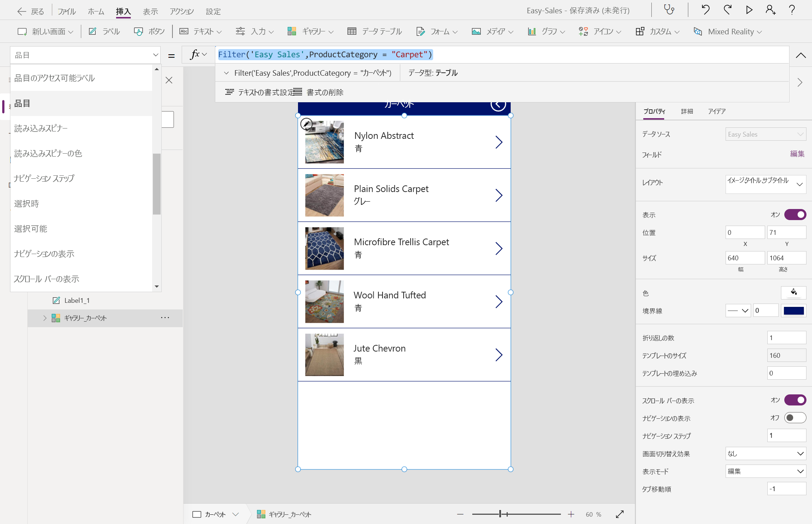Click the navy border color swatch
The height and width of the screenshot is (524, 812).
[794, 311]
